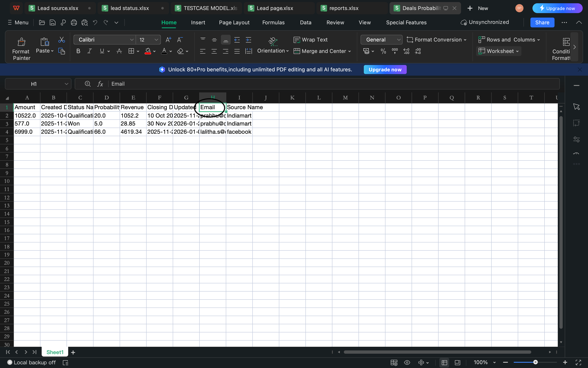Click the Save icon in toolbar
588x368 pixels.
[x=52, y=23]
